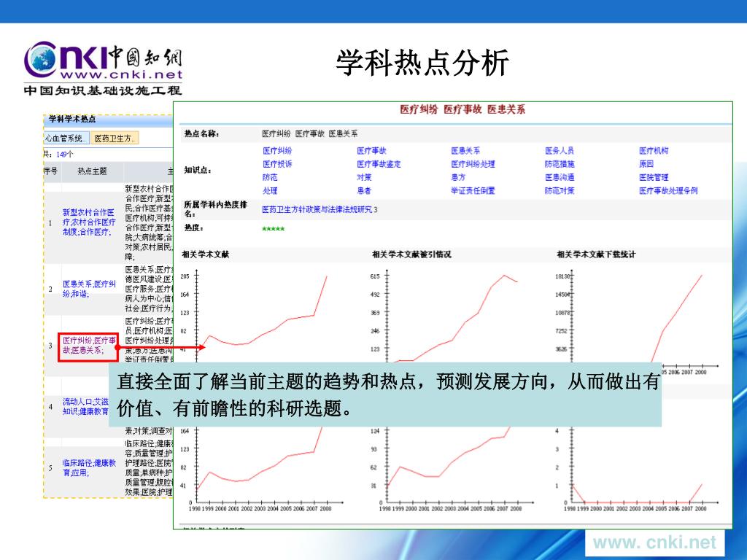Screen dimensions: 747x560
Task: Open the 防范对策 knowledge point
Action: tap(560, 190)
